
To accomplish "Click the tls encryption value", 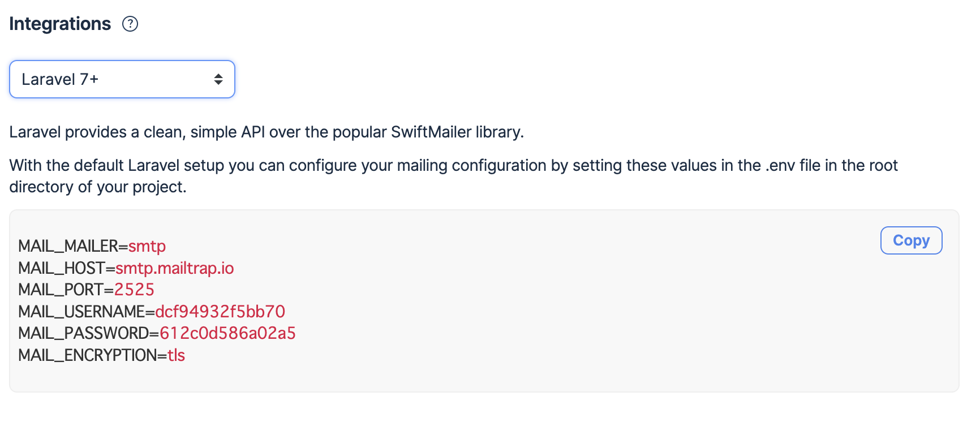I will 177,355.
